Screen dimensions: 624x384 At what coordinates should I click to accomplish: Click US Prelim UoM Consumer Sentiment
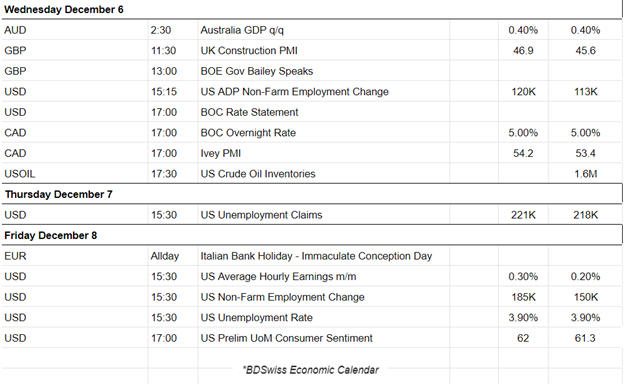pyautogui.click(x=286, y=338)
